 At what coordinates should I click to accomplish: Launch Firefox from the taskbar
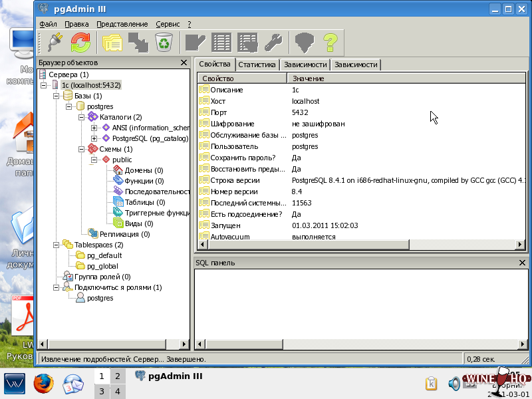point(43,384)
